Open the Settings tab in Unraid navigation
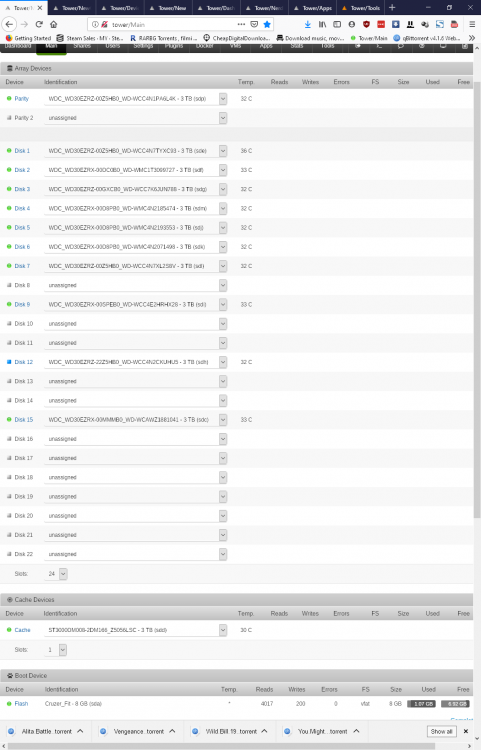481x750 pixels. (143, 46)
